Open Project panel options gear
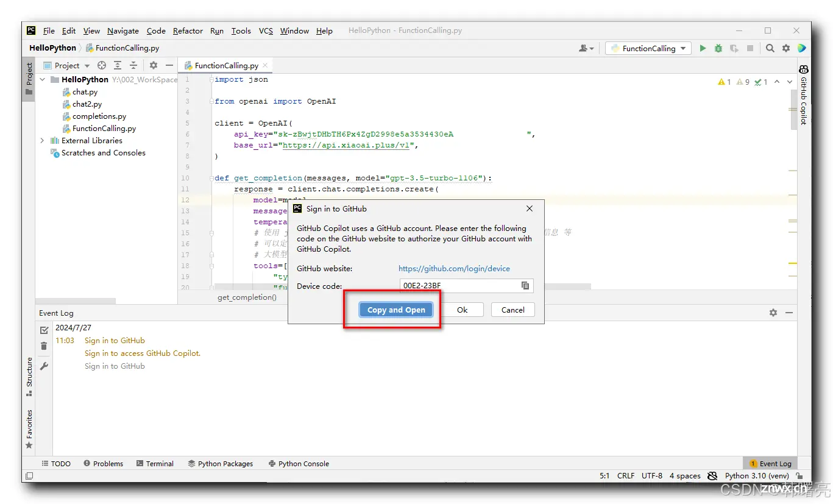The width and height of the screenshot is (833, 504). 154,65
